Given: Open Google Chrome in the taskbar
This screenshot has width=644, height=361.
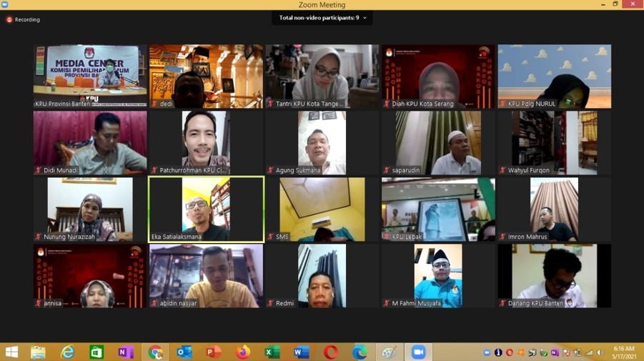Looking at the screenshot, I should 155,352.
